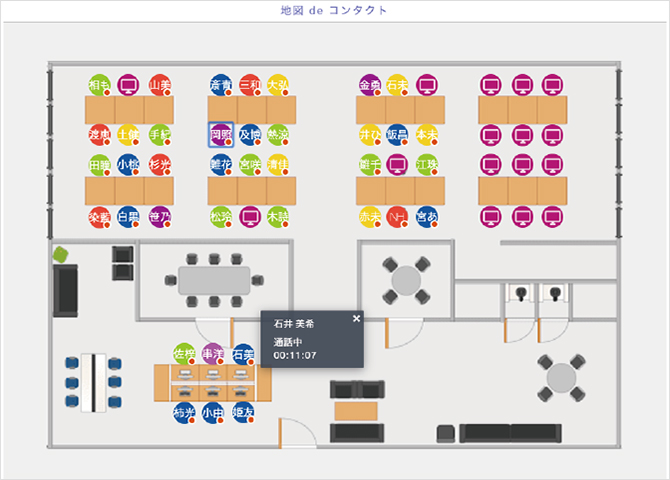Select empty monitor seat between 松玲 and 木詩
Screen dimensions: 670x480
click(250, 217)
